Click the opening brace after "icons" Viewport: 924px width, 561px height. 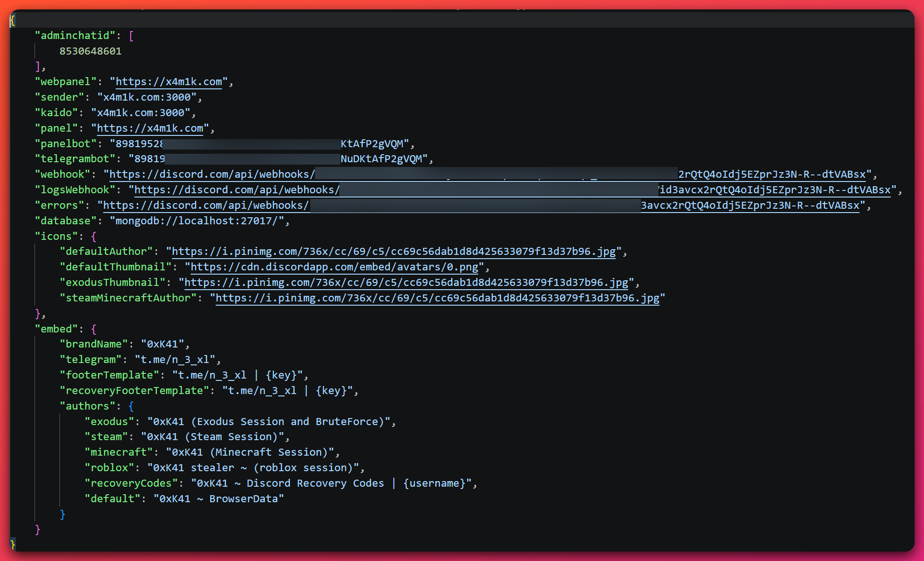[94, 237]
